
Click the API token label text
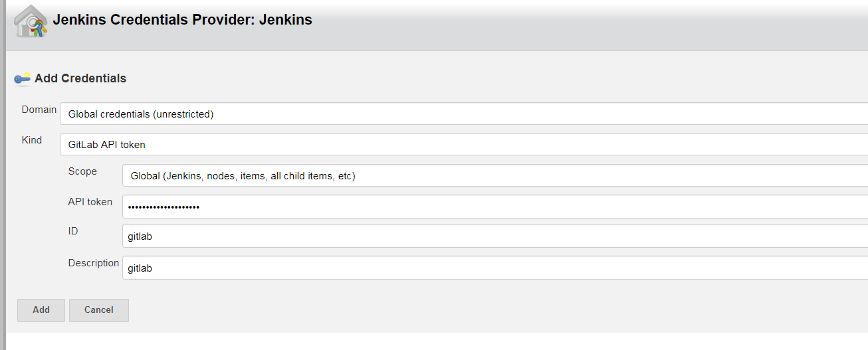click(90, 202)
